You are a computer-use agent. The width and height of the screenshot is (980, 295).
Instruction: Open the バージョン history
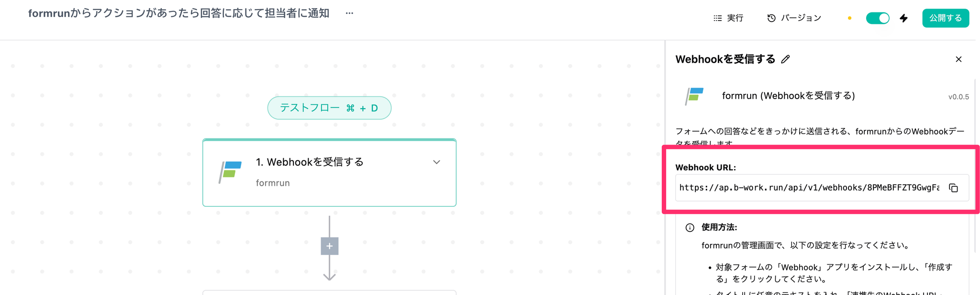tap(794, 18)
